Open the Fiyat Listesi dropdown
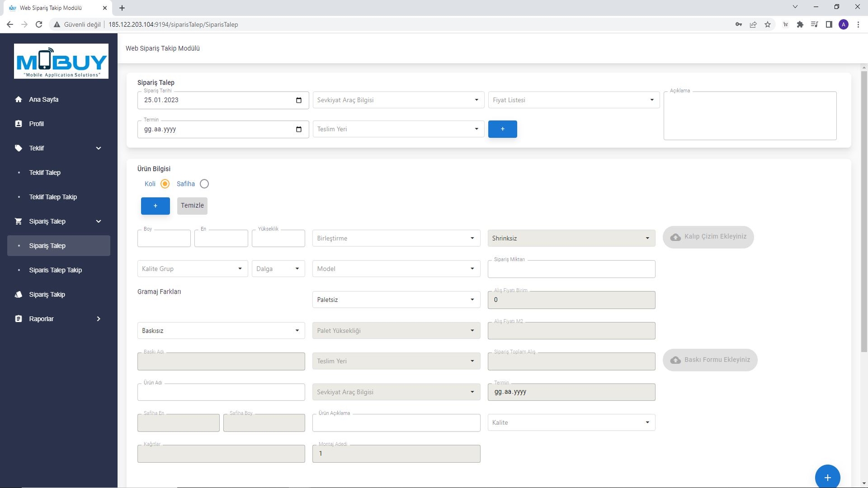The width and height of the screenshot is (868, 488). coord(574,100)
